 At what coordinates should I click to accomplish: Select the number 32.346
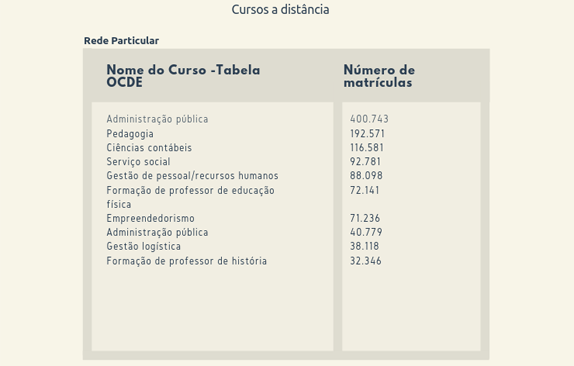pos(366,261)
